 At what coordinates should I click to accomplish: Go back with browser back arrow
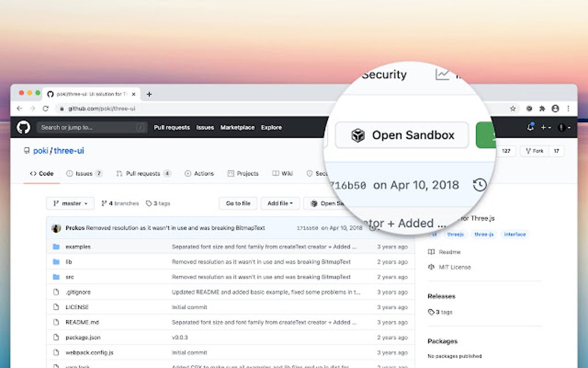click(20, 108)
